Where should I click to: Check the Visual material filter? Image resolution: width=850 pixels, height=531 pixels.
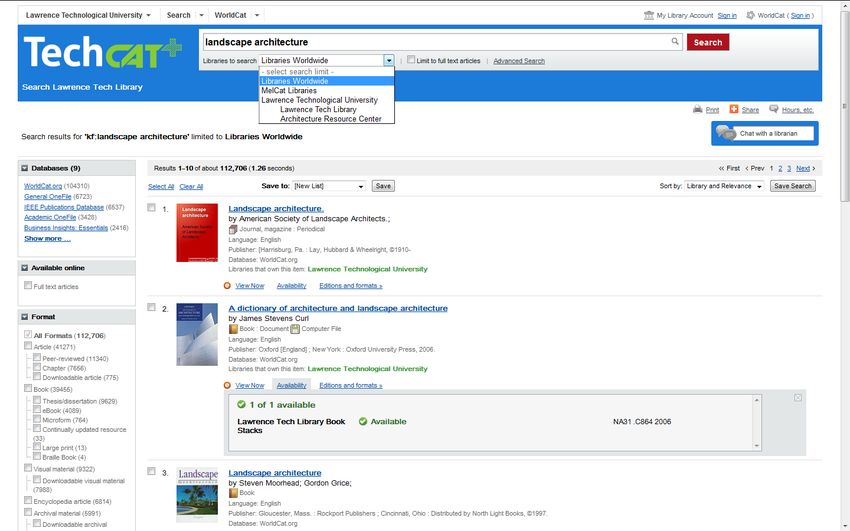coord(28,468)
